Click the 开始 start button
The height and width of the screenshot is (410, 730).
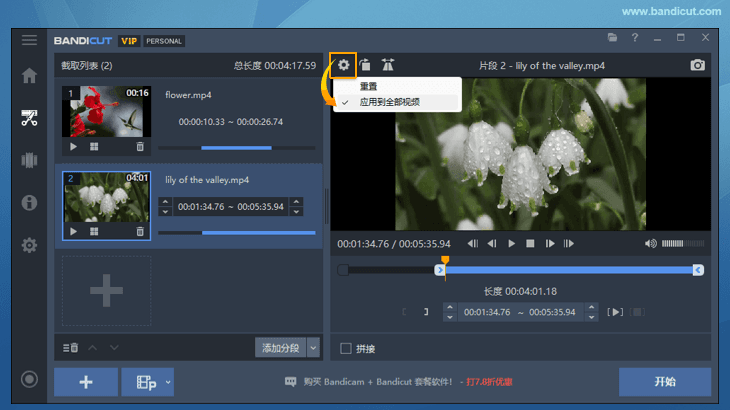pyautogui.click(x=664, y=381)
